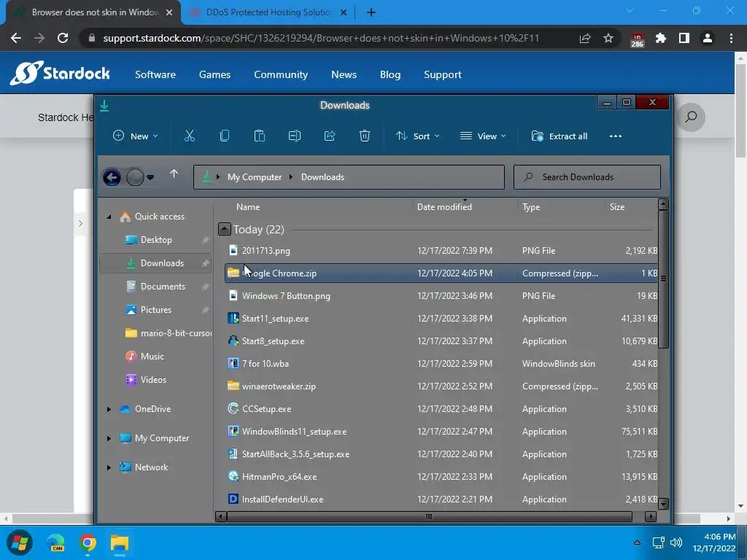Collapse the Quick access tree node

click(x=109, y=217)
